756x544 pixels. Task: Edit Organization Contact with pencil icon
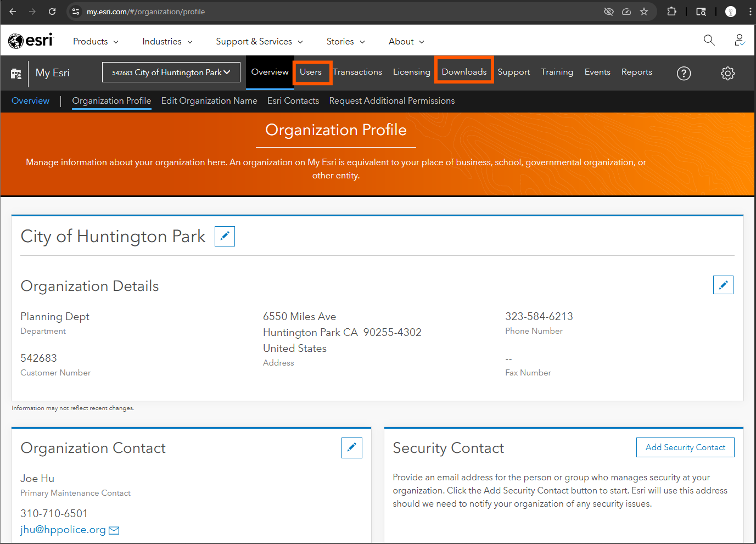[x=351, y=448]
